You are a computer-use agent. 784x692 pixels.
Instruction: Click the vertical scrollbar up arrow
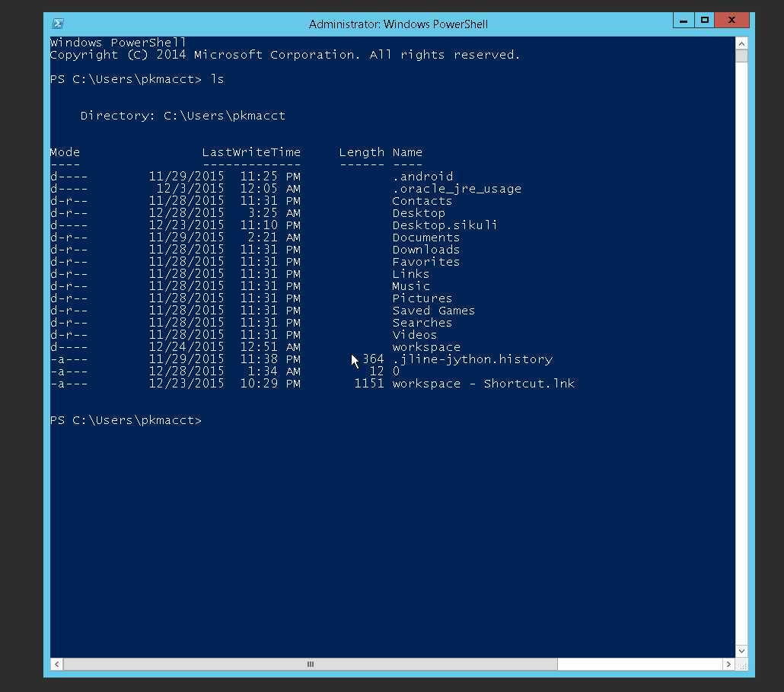[741, 43]
